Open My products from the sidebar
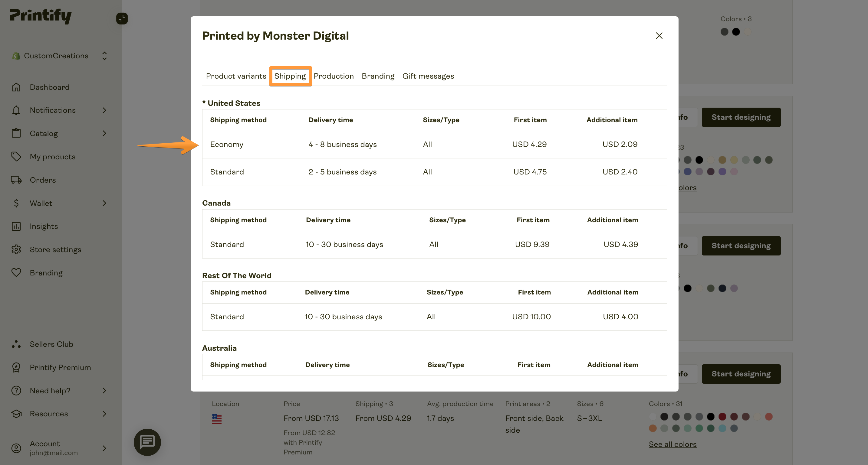The height and width of the screenshot is (465, 868). click(x=53, y=156)
